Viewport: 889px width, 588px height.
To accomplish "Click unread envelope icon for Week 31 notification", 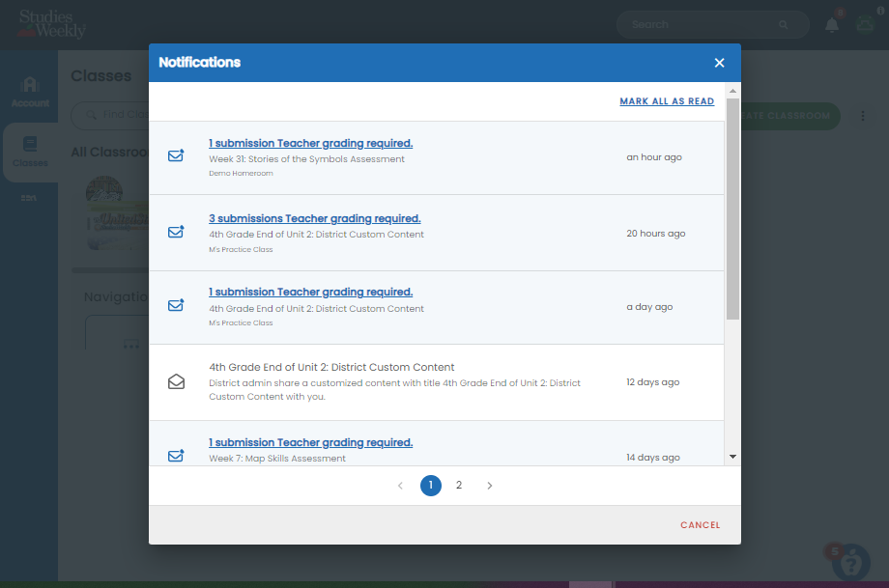I will click(176, 155).
